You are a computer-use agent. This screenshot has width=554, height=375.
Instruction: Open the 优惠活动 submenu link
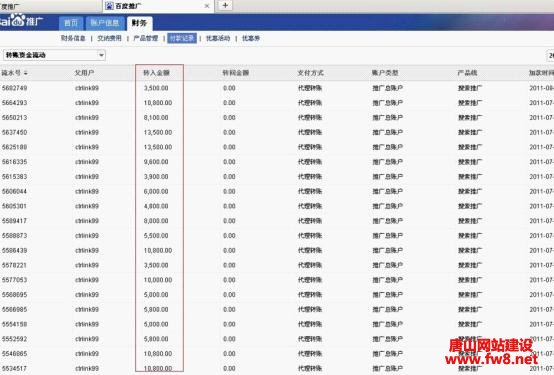[x=218, y=38]
